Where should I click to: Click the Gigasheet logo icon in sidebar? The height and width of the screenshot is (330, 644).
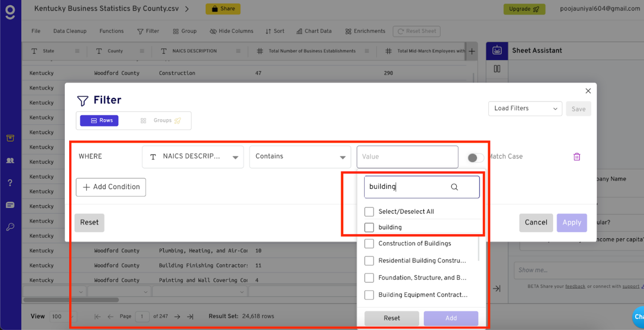point(10,11)
